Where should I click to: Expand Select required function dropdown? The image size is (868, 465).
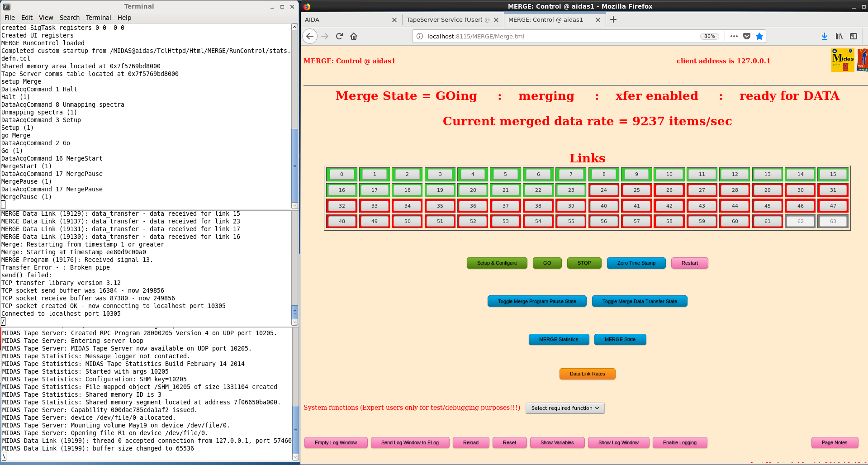coord(565,408)
